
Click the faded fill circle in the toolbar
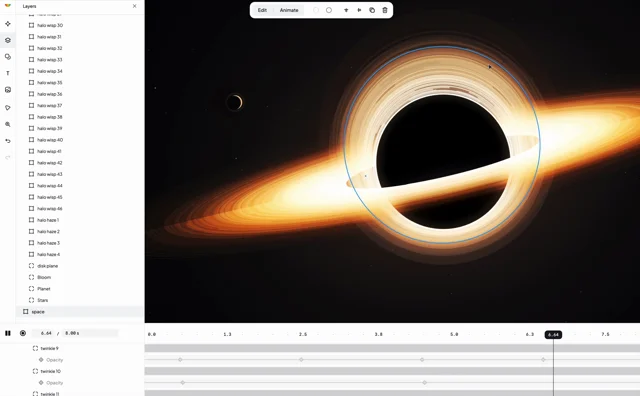pyautogui.click(x=316, y=10)
